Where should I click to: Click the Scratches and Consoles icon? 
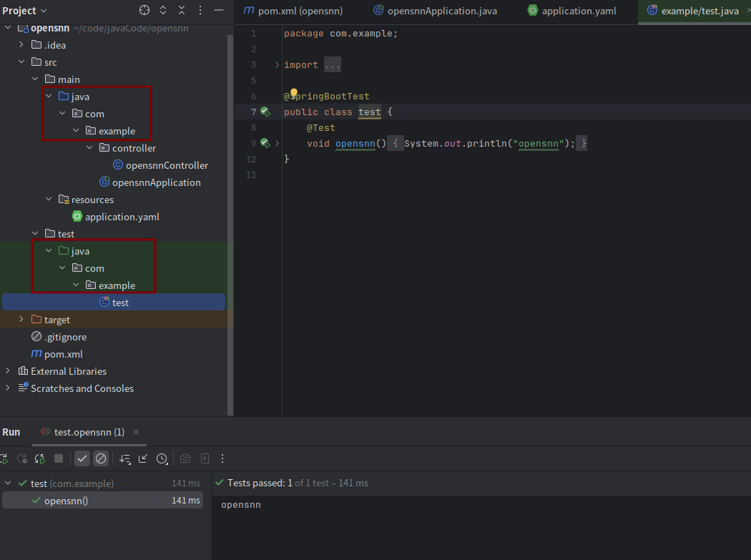23,388
